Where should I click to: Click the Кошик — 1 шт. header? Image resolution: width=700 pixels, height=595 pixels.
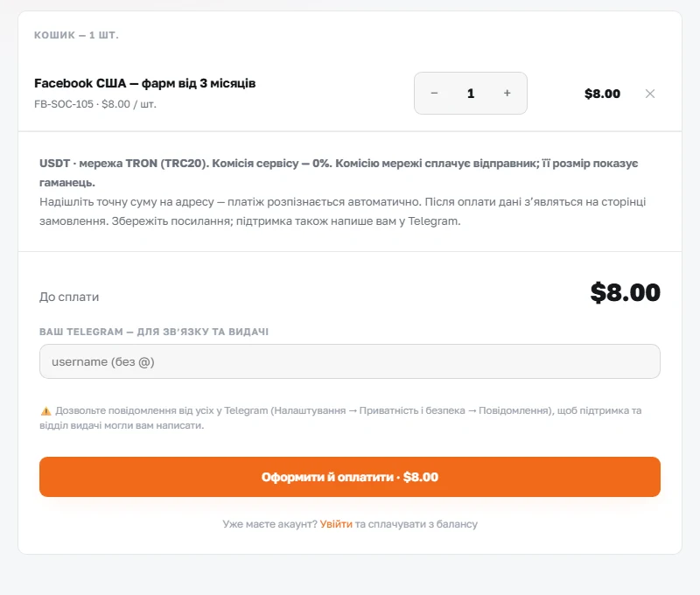pyautogui.click(x=76, y=35)
